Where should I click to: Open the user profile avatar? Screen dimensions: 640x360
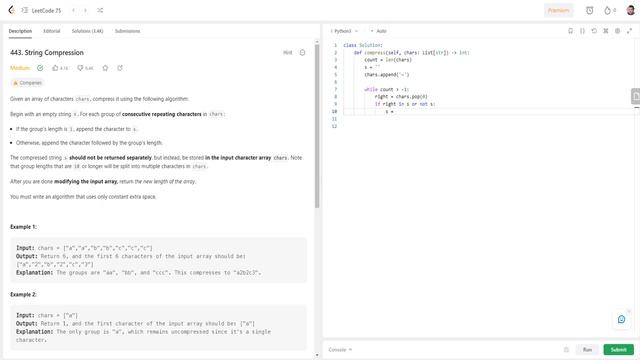click(630, 10)
